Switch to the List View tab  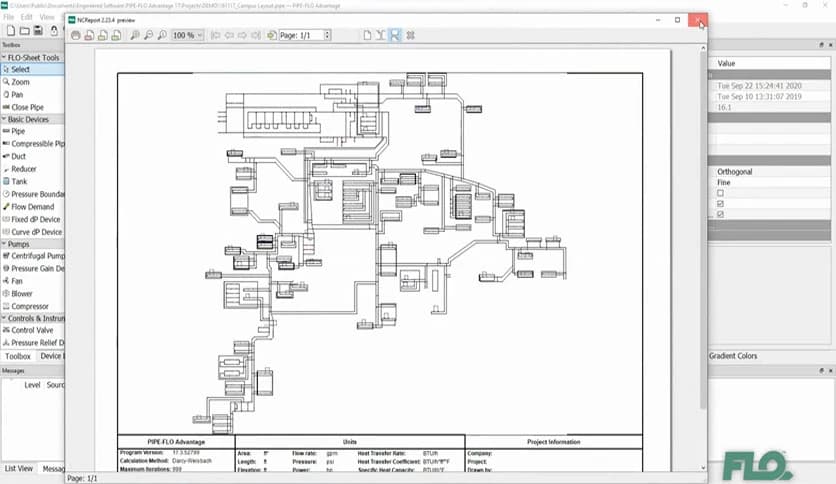pos(19,469)
